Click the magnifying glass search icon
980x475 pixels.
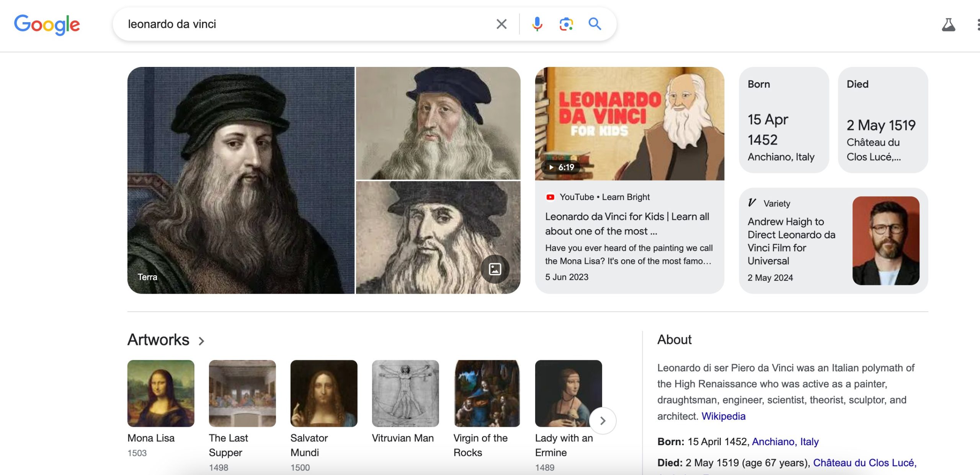click(x=594, y=24)
